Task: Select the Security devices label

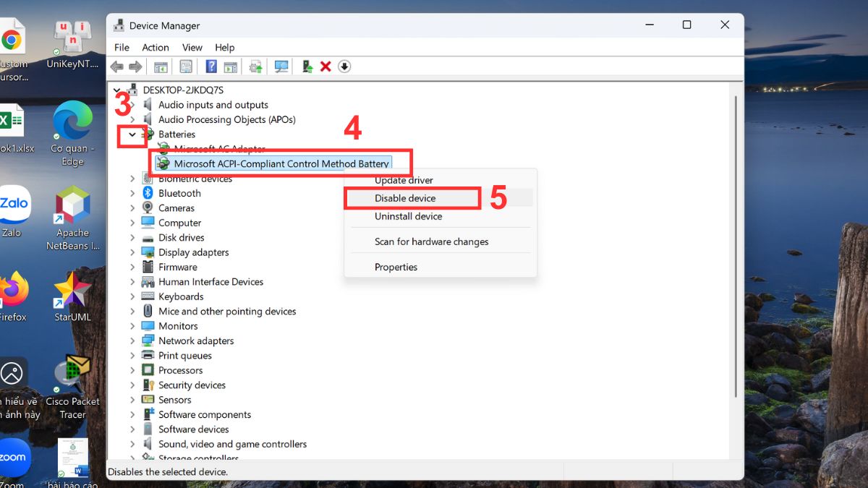Action: [192, 385]
